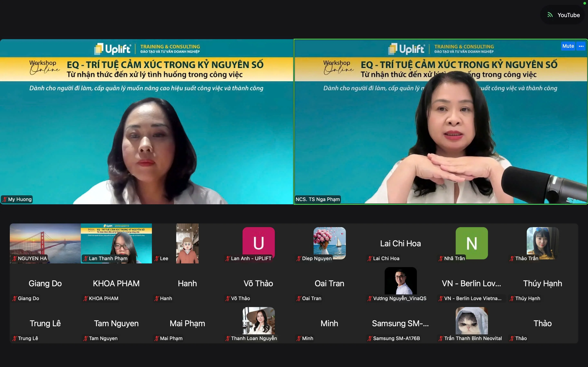Image resolution: width=588 pixels, height=367 pixels.
Task: Click the muted mic icon beside Giang Do
Action: (14, 298)
